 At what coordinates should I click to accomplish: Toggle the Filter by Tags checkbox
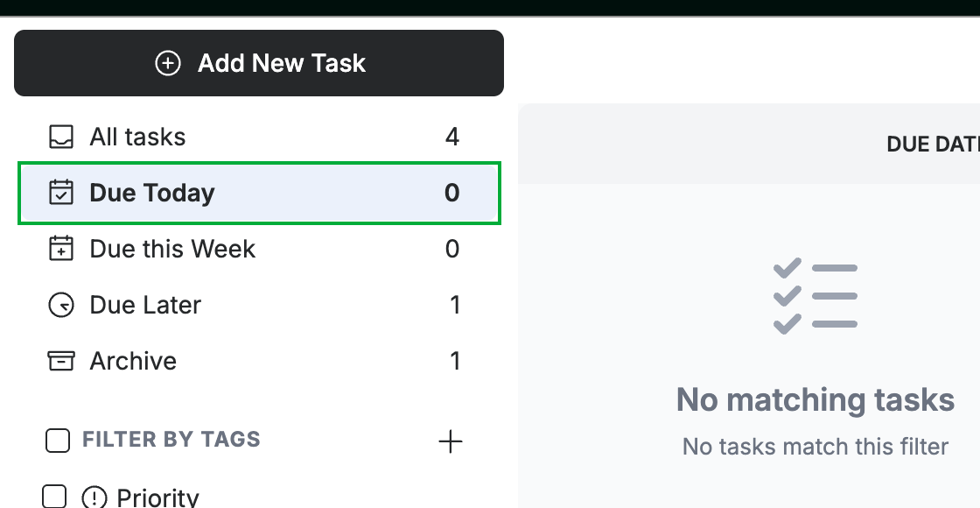[58, 441]
